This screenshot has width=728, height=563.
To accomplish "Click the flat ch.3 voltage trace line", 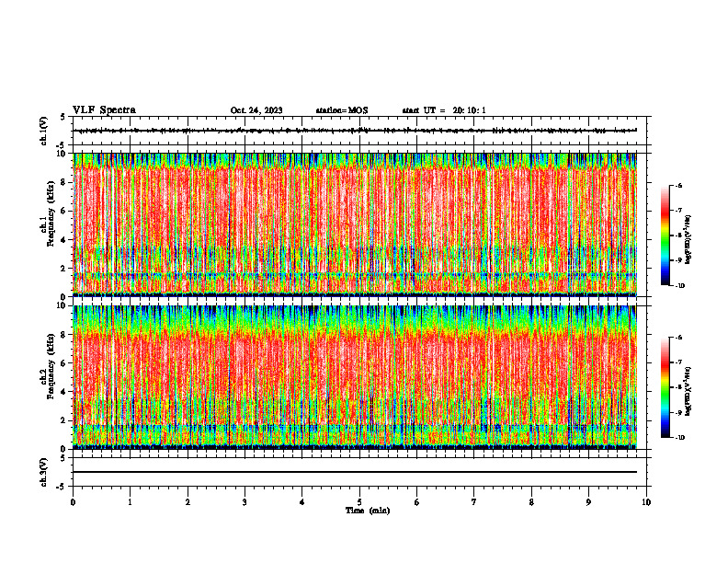I will tap(355, 472).
